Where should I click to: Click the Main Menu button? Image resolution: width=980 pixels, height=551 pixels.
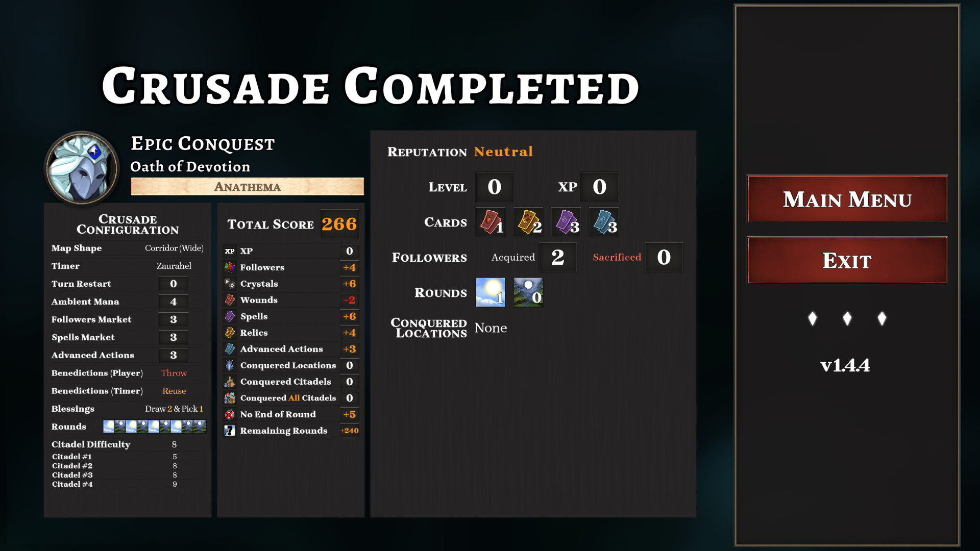point(847,199)
